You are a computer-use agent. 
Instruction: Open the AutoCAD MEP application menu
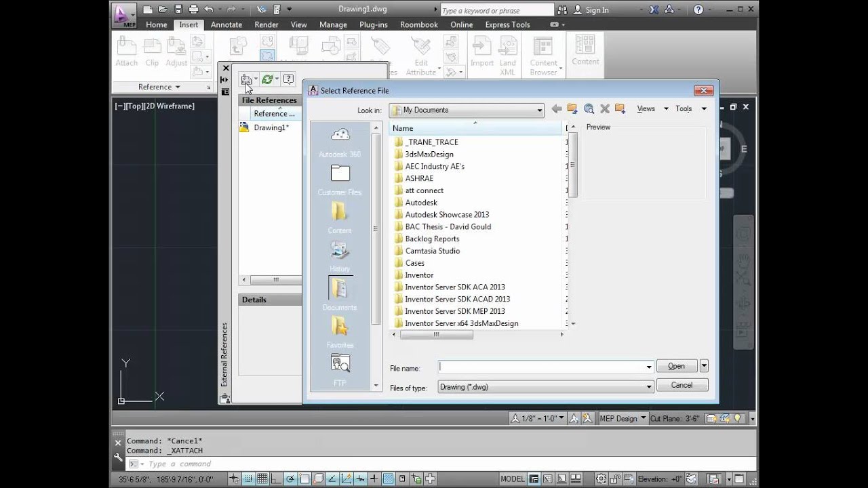click(123, 14)
